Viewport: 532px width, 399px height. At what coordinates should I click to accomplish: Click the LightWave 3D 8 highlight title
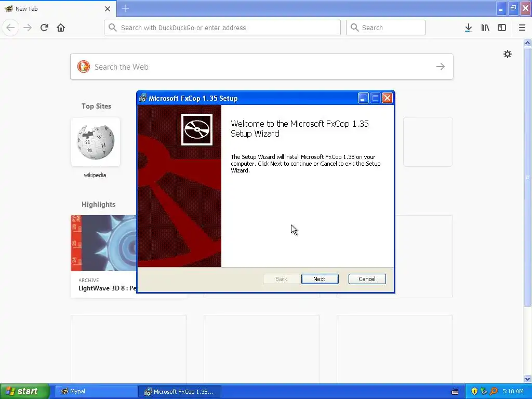tap(107, 288)
